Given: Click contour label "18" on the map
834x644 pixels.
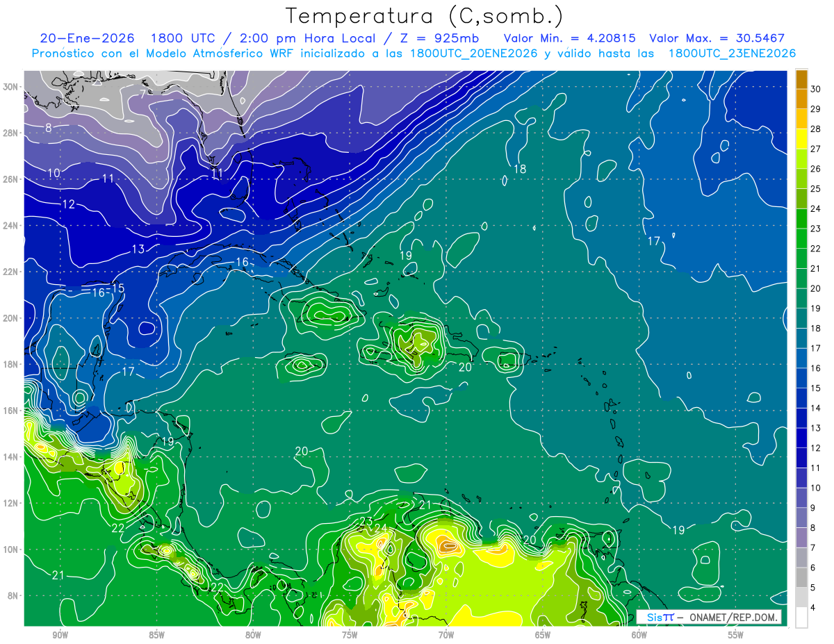Looking at the screenshot, I should (520, 170).
